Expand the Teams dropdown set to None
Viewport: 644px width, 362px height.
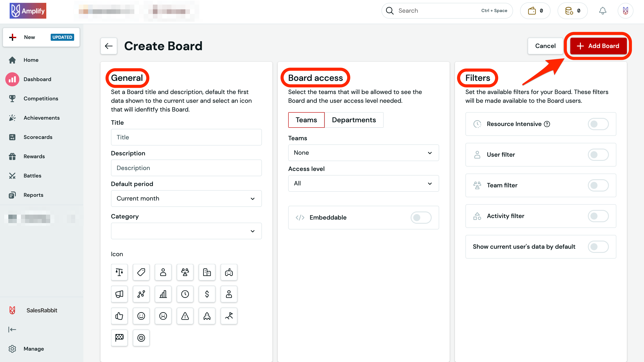tap(363, 153)
